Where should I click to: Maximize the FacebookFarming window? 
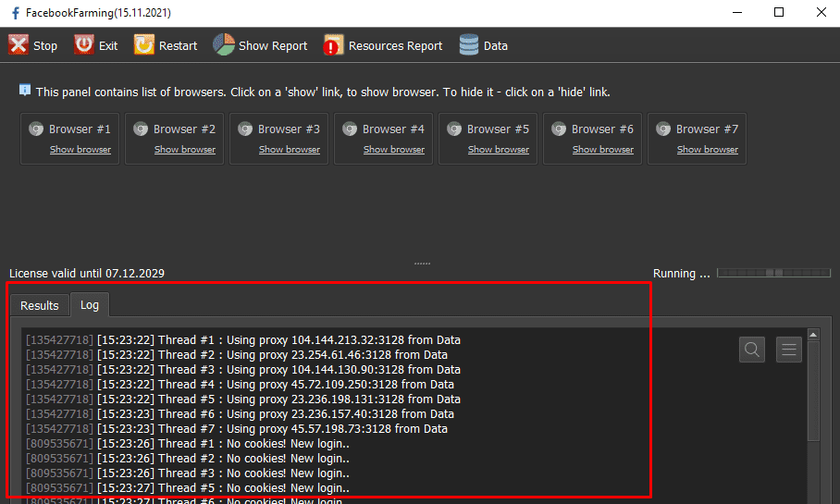tap(779, 12)
